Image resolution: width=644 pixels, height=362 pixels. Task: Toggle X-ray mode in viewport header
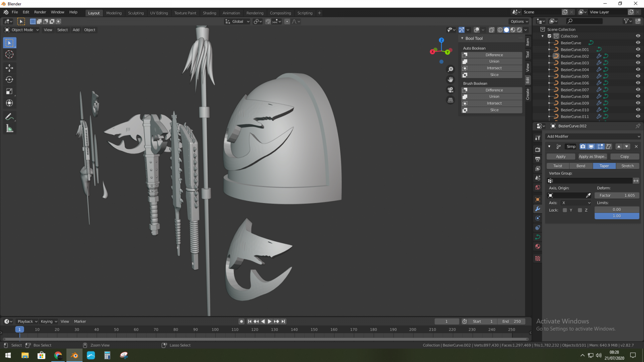click(491, 30)
